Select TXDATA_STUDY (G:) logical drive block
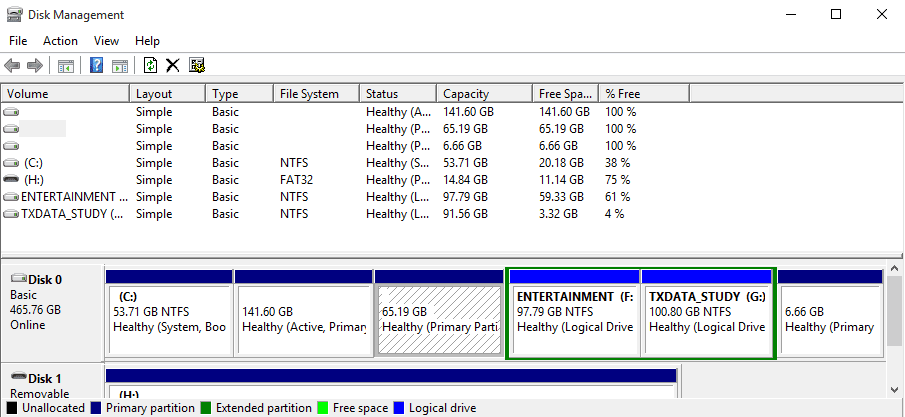The width and height of the screenshot is (905, 417). pyautogui.click(x=707, y=312)
